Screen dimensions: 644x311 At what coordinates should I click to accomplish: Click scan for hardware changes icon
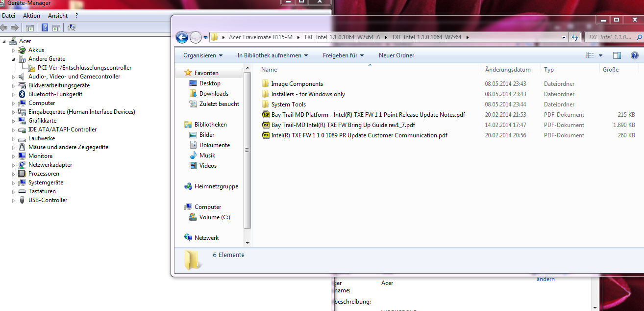72,27
